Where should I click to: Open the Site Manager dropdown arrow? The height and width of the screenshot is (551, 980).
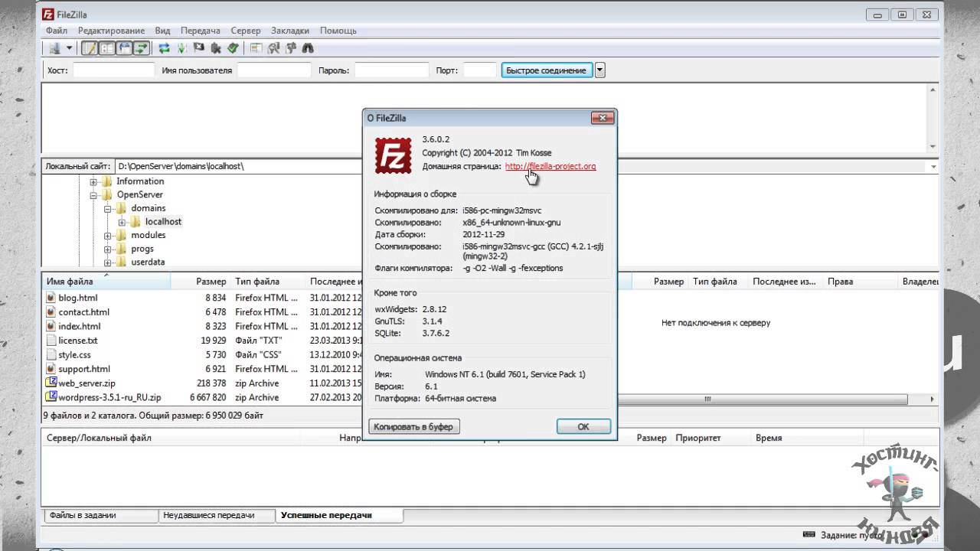pos(69,48)
